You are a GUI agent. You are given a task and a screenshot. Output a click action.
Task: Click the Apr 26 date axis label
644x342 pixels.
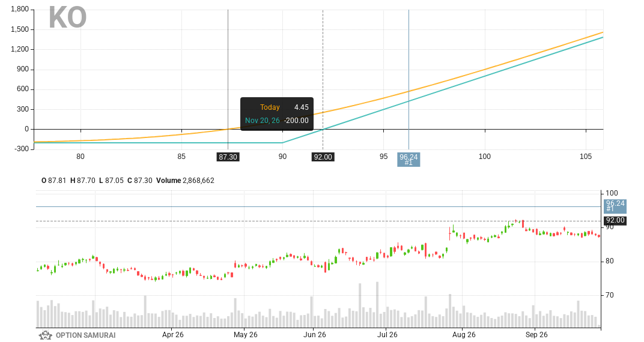click(173, 335)
